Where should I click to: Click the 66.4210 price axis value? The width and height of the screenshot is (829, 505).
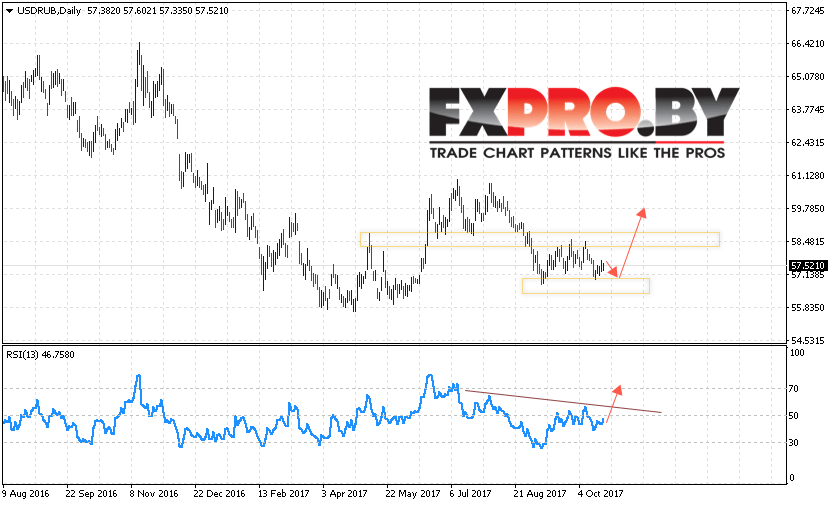tap(807, 43)
